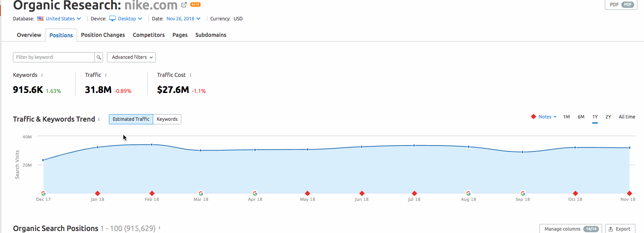Viewport: 644px width, 233px height.
Task: Expand the Advanced filters dropdown
Action: pyautogui.click(x=131, y=57)
